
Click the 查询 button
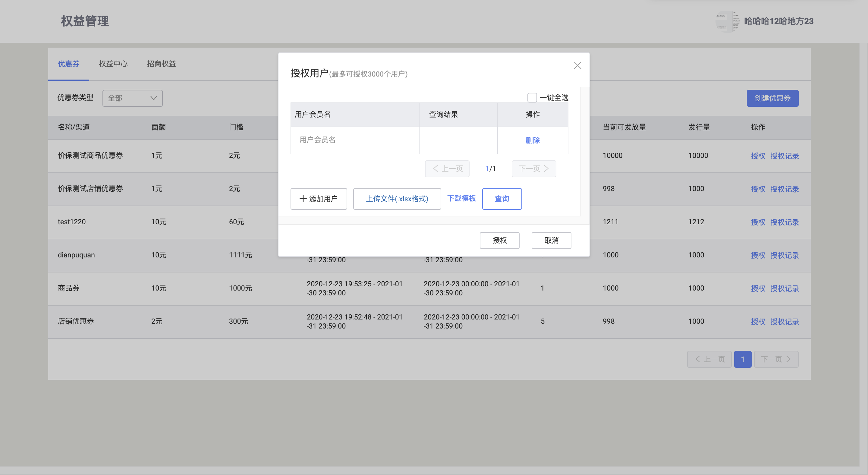[502, 199]
